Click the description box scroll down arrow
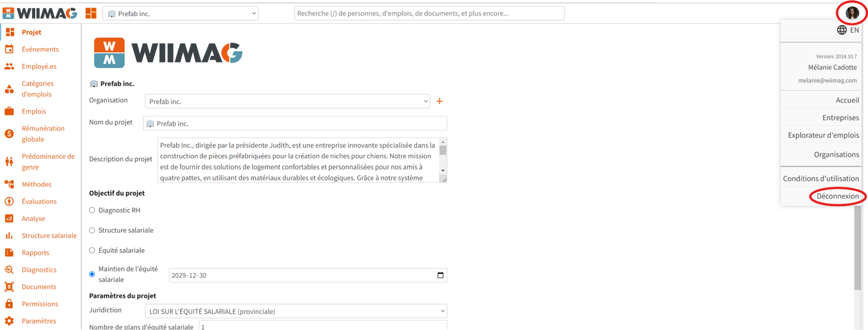Screen dimensions: 868x330 (x=443, y=171)
